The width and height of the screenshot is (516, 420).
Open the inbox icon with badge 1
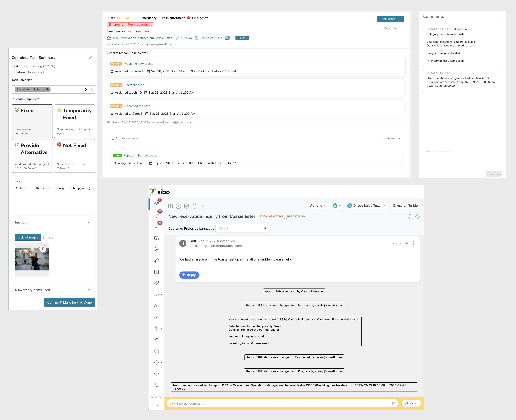coord(156,204)
